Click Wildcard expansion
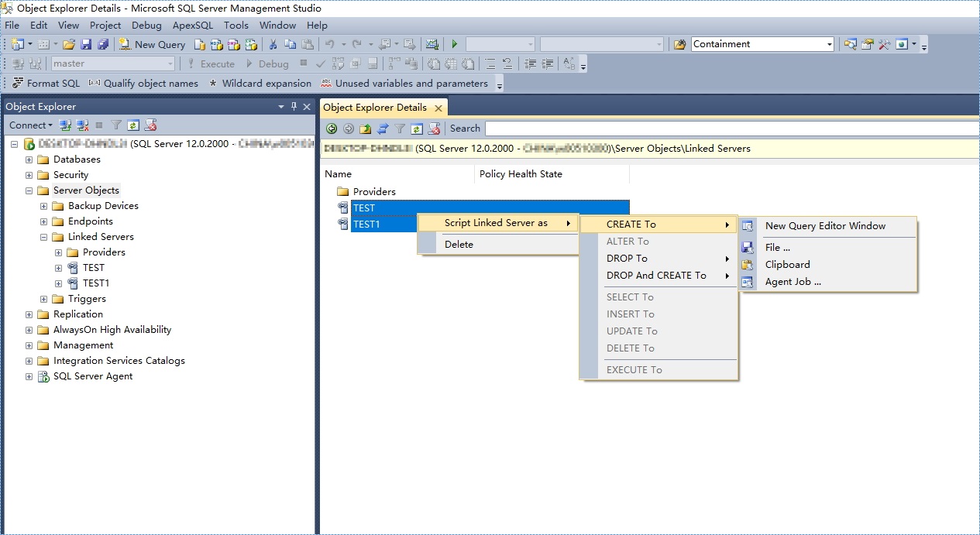Screen dimensions: 980x535 (x=260, y=83)
